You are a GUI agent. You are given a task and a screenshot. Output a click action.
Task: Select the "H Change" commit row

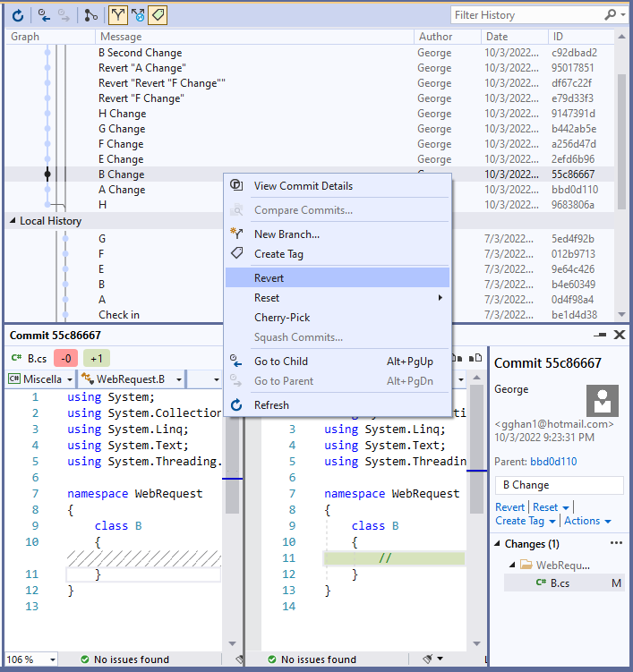tap(309, 114)
